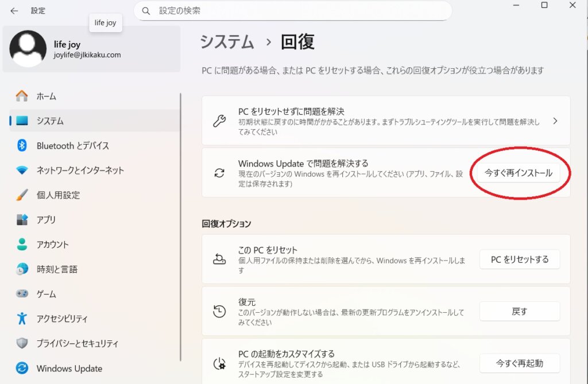The height and width of the screenshot is (384, 588).
Task: Open ホーム via the house icon
Action: [22, 96]
